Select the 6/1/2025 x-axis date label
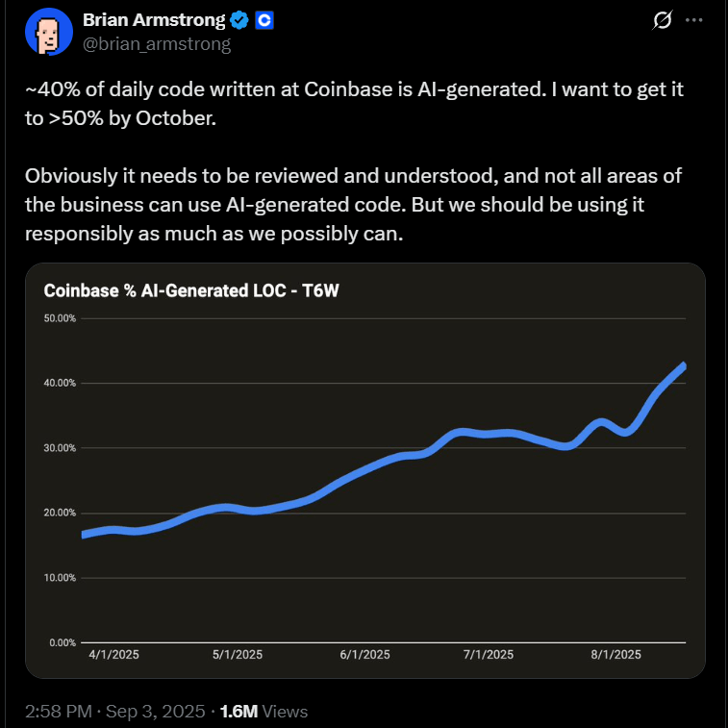Image resolution: width=728 pixels, height=728 pixels. pyautogui.click(x=365, y=655)
